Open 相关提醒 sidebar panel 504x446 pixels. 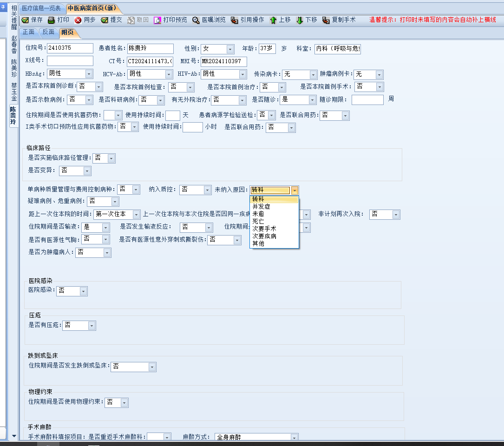pos(14,17)
